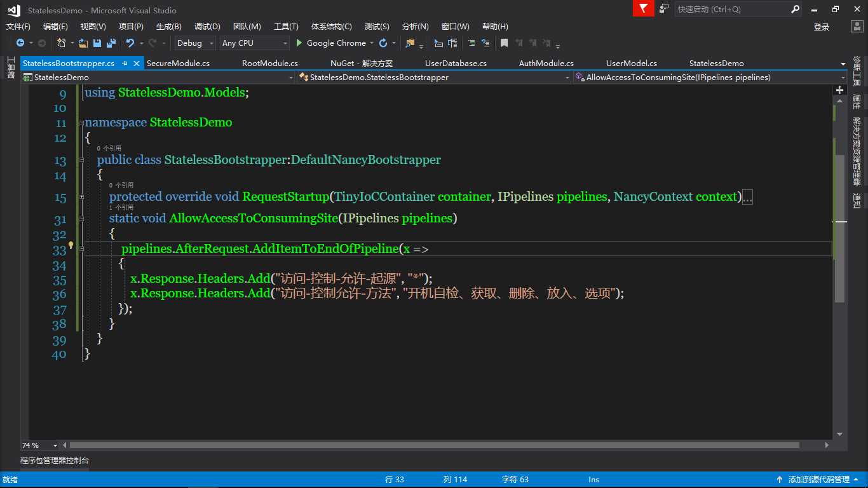Start debugging with the green play icon
The width and height of the screenshot is (868, 488).
tap(300, 43)
